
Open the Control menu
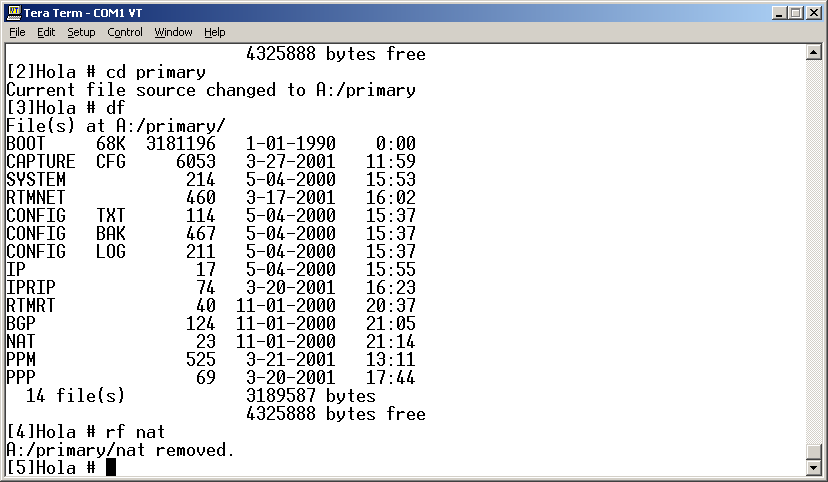(x=125, y=32)
